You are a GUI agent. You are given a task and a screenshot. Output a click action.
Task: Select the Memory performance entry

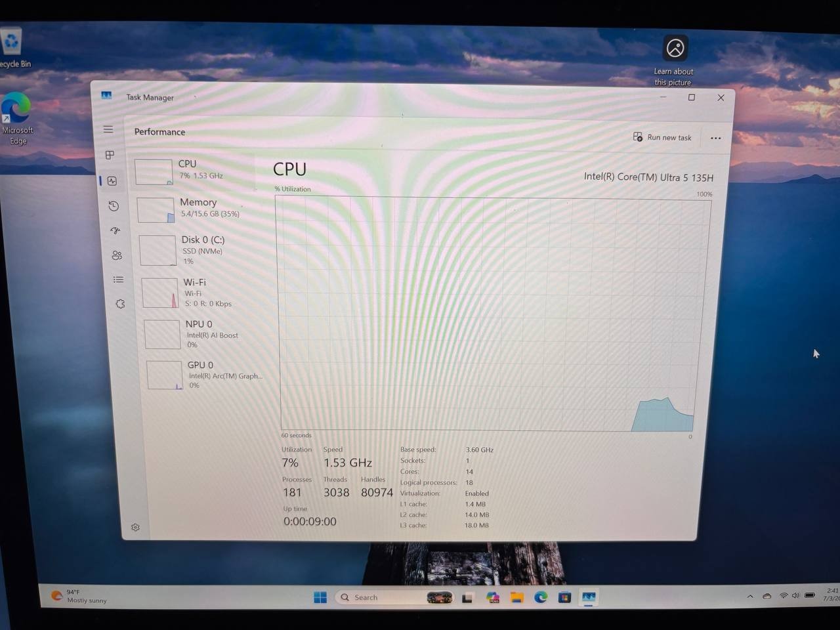196,210
